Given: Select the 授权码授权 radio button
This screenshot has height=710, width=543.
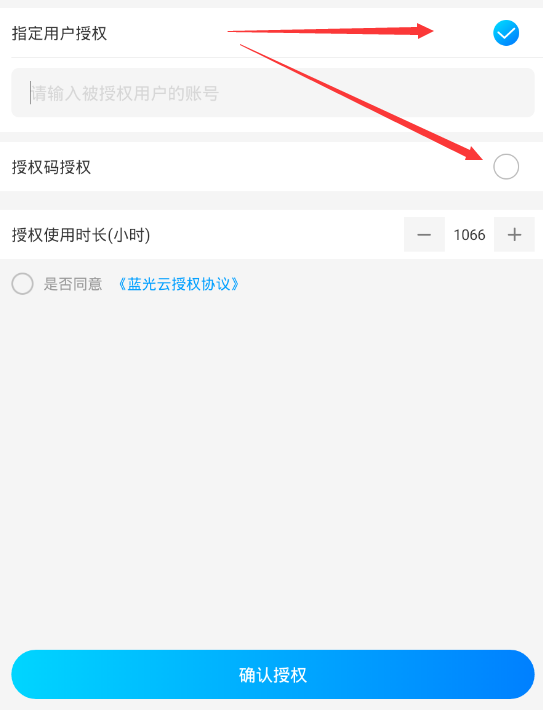Looking at the screenshot, I should click(506, 167).
